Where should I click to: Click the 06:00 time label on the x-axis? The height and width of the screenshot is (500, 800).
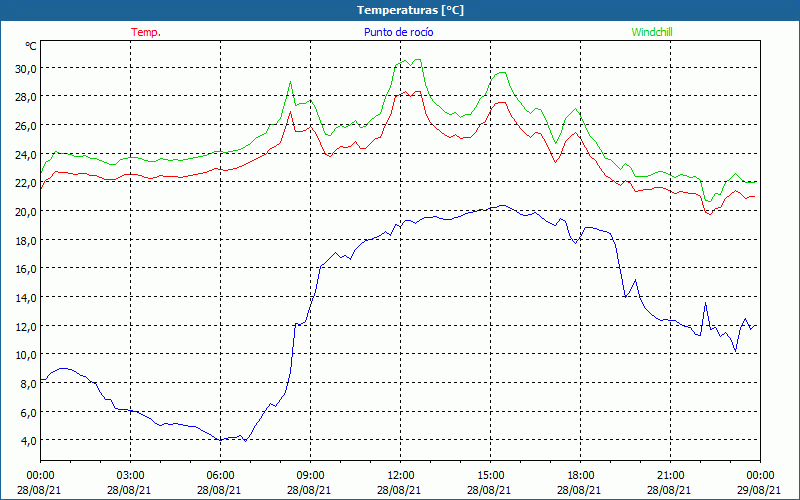click(220, 476)
